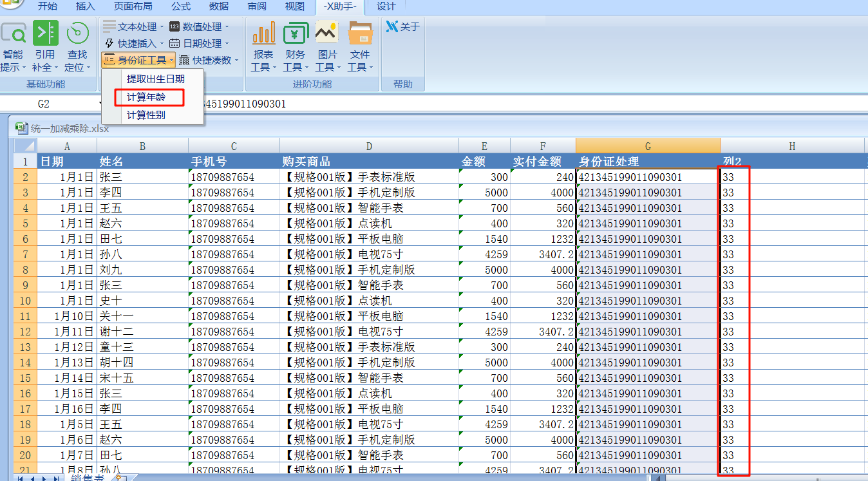Select the cell containing 谢十二
868x481 pixels.
point(142,332)
